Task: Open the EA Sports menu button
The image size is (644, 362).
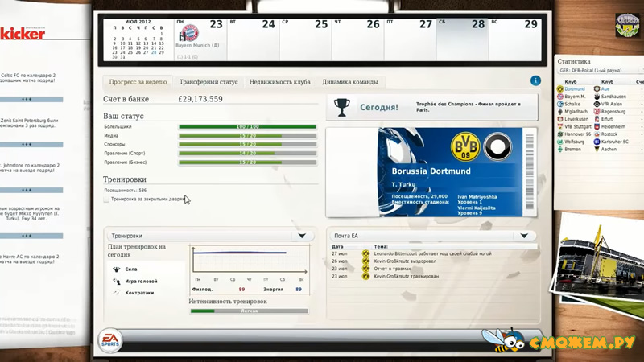Action: (110, 340)
